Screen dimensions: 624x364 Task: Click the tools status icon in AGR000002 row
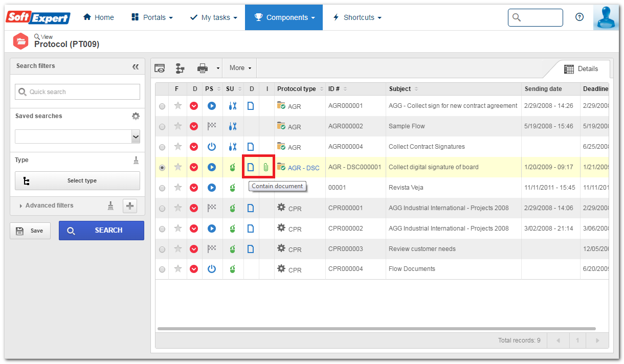233,126
